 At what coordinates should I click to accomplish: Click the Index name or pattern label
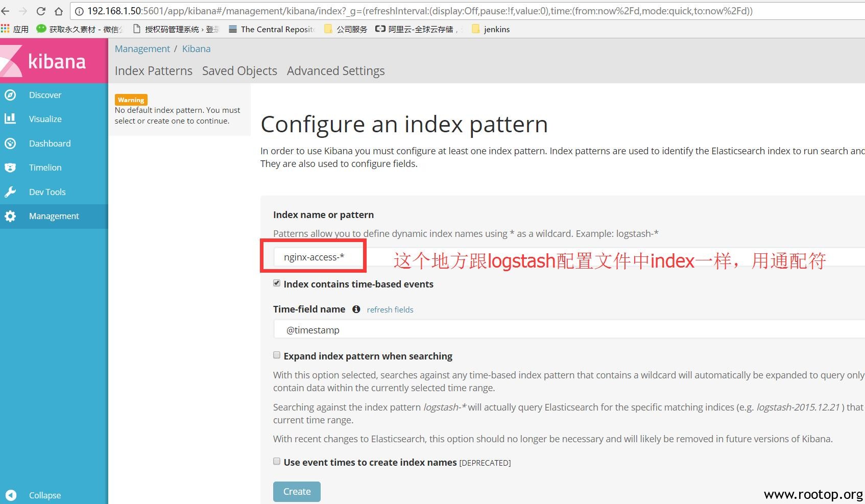coord(323,214)
